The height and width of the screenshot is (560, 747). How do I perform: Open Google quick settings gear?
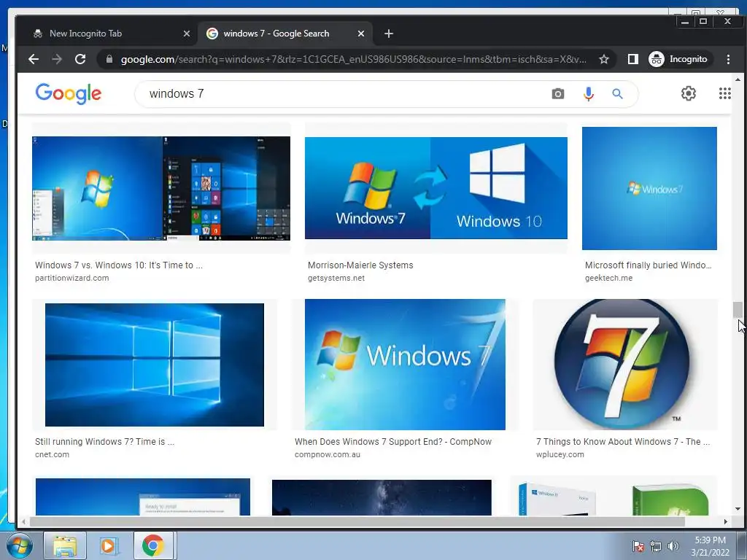(x=689, y=93)
